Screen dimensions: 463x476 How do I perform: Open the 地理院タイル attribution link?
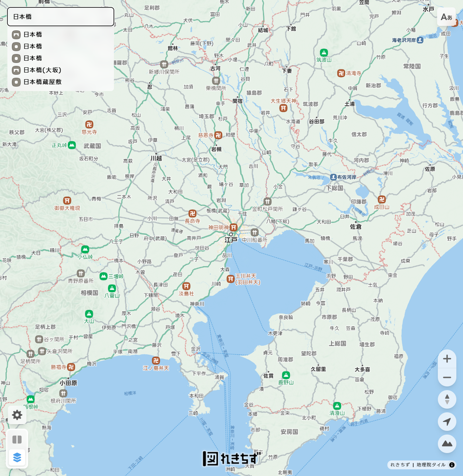[x=431, y=465]
